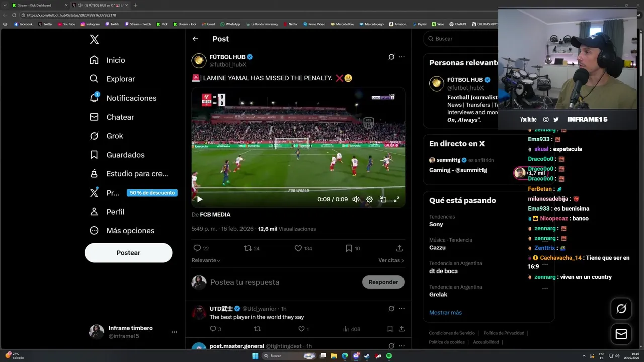Open Perfil in the sidebar
This screenshot has height=362, width=644.
[107, 212]
